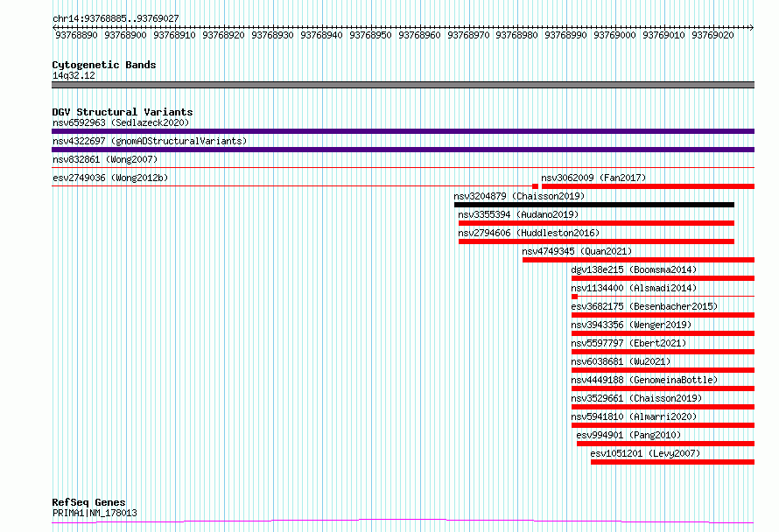Screen dimensions: 779x532
Task: Click the red bar under nsv4749345 (Quan2021)
Action: point(638,260)
